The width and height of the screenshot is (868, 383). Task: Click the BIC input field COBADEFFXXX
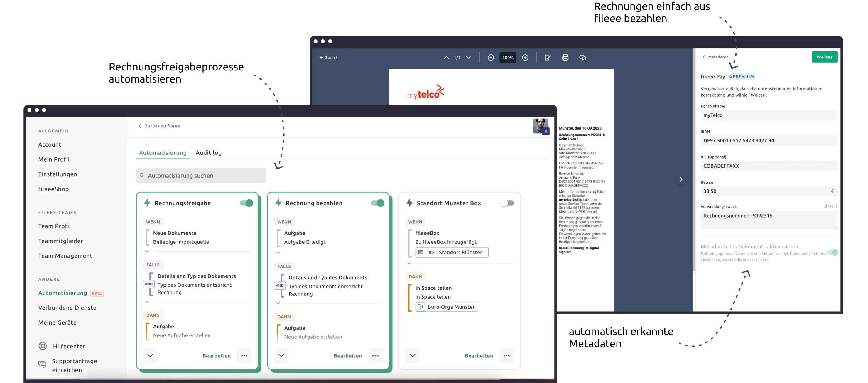pyautogui.click(x=769, y=166)
